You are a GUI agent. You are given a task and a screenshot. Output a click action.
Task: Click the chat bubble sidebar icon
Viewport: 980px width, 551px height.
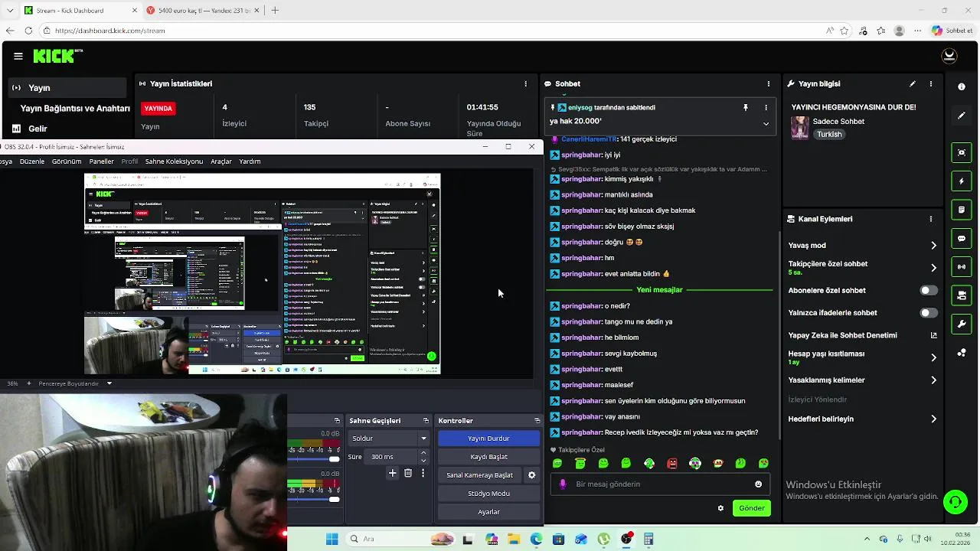tap(962, 238)
